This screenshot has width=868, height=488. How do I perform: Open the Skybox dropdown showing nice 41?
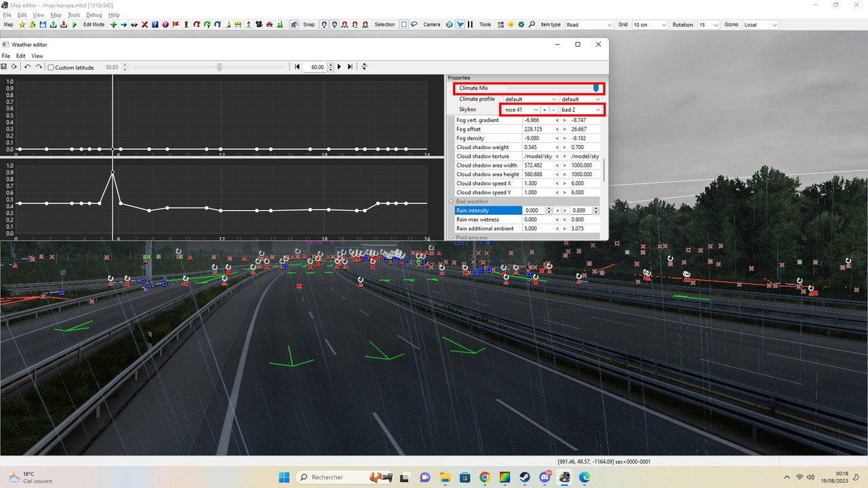[x=521, y=110]
